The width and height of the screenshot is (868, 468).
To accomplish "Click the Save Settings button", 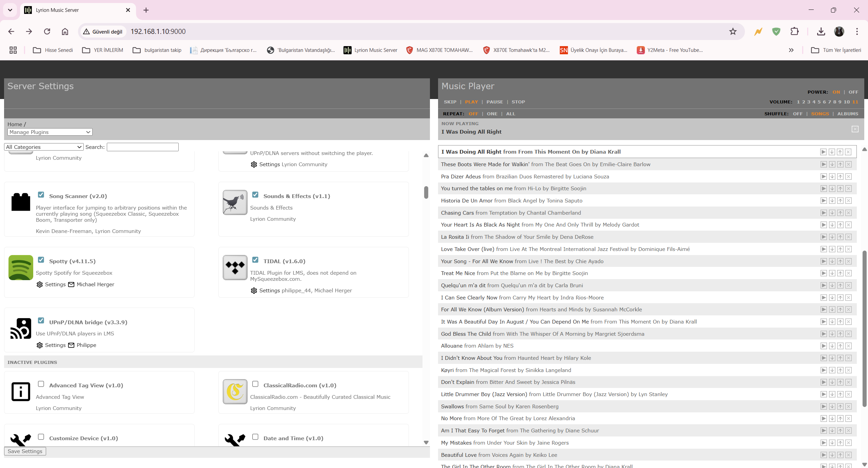I will [x=25, y=451].
